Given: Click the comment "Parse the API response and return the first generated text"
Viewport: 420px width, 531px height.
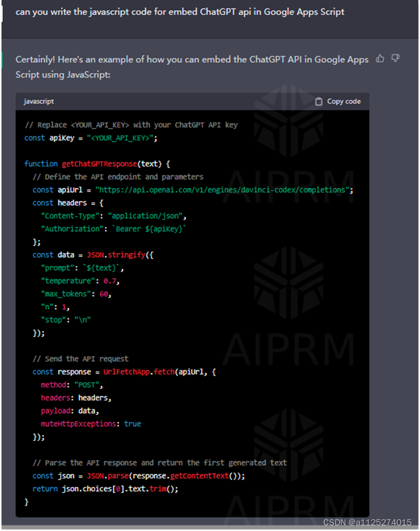Looking at the screenshot, I should [160, 463].
